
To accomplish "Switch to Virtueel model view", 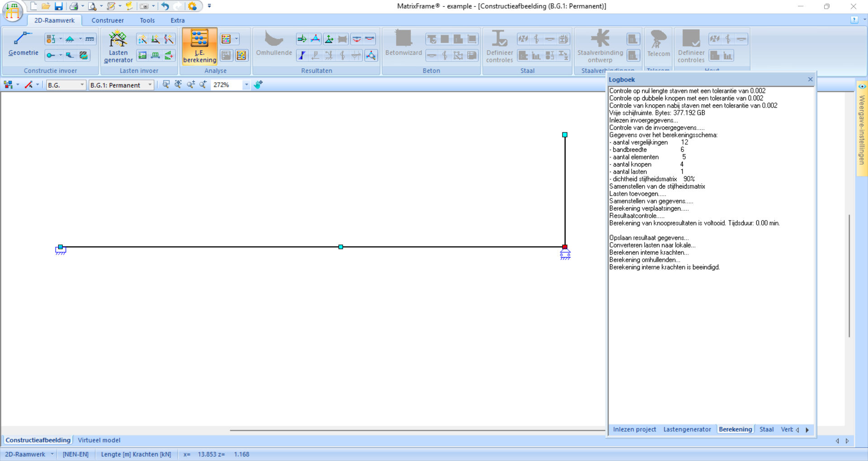I will [x=99, y=440].
